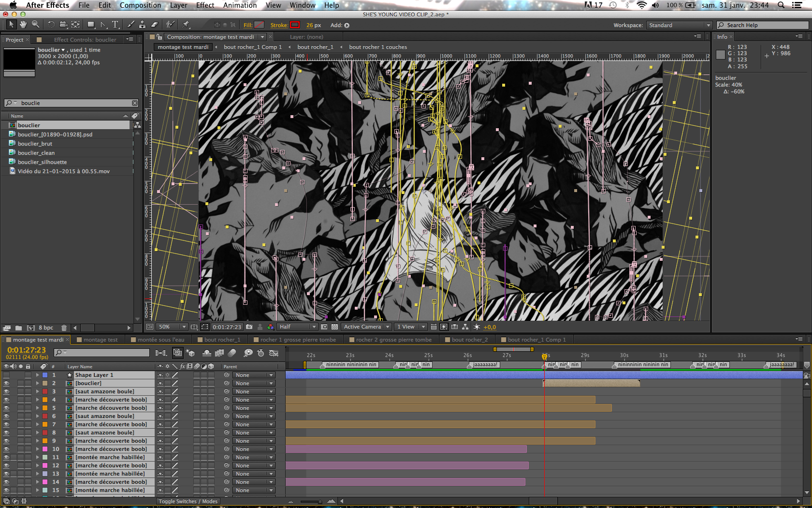812x508 pixels.
Task: Toggle Pixel Aspect Ratio Correction button
Action: pos(434,327)
